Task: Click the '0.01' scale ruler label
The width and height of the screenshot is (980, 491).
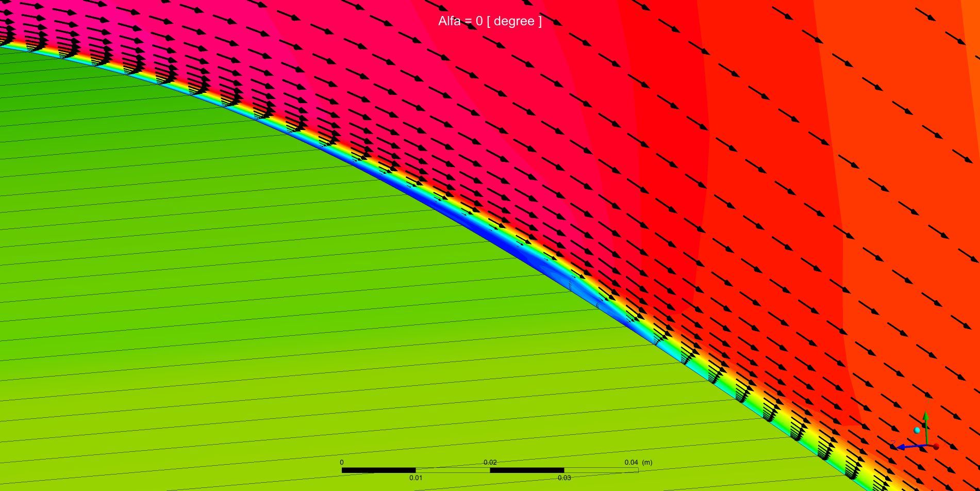Action: pyautogui.click(x=416, y=478)
